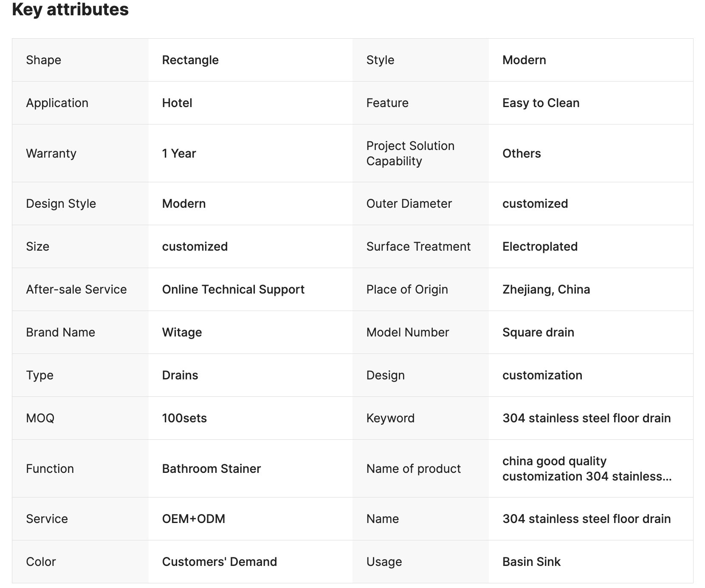Expand the truncated Name of product text

pyautogui.click(x=587, y=469)
